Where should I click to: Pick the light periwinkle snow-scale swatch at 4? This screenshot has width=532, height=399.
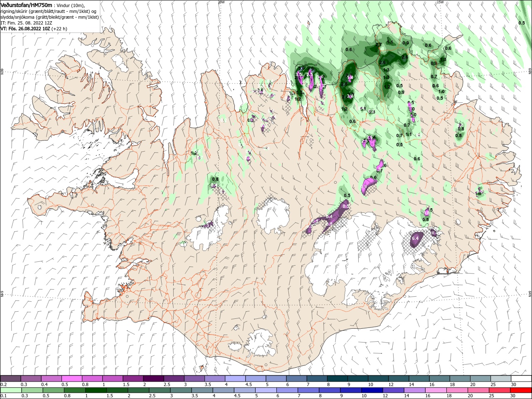[x=235, y=379]
